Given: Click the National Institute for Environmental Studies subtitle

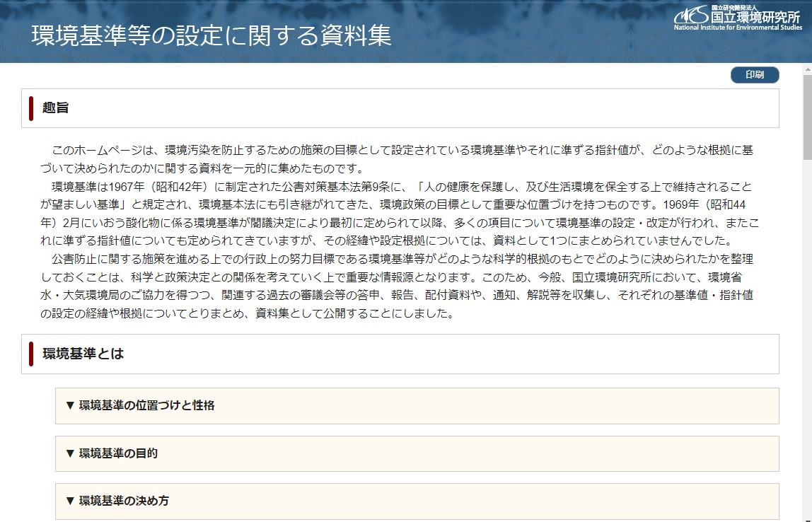Looking at the screenshot, I should pyautogui.click(x=738, y=28).
